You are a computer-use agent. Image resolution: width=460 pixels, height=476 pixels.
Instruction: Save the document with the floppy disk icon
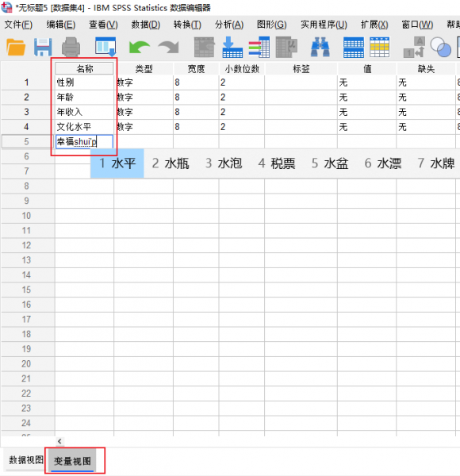(x=43, y=48)
